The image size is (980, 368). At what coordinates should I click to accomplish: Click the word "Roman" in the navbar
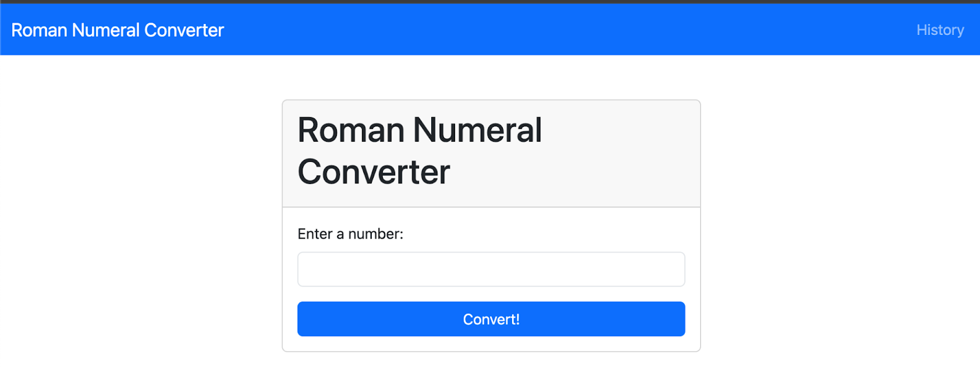[39, 30]
